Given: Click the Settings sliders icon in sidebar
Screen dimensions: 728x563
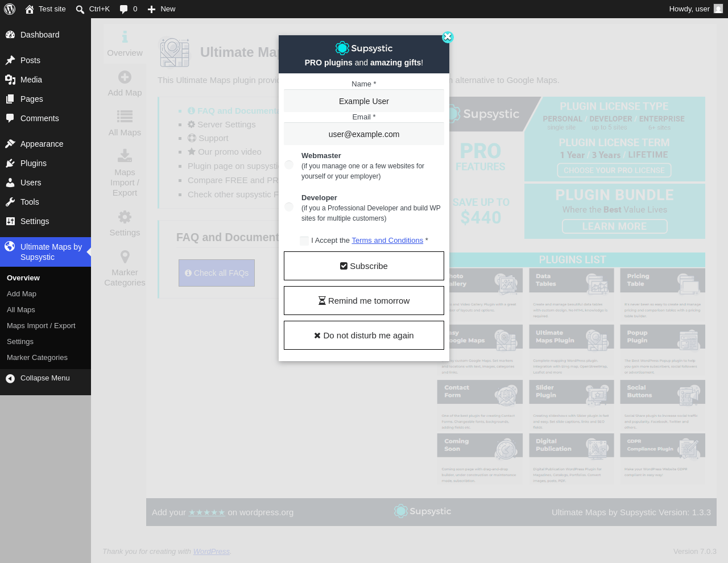Looking at the screenshot, I should click(x=10, y=221).
